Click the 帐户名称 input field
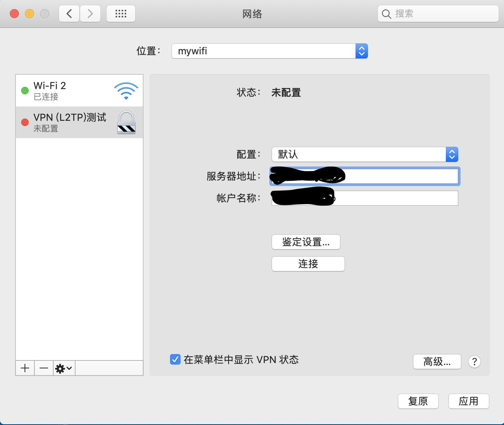This screenshot has height=425, width=504. pyautogui.click(x=365, y=198)
